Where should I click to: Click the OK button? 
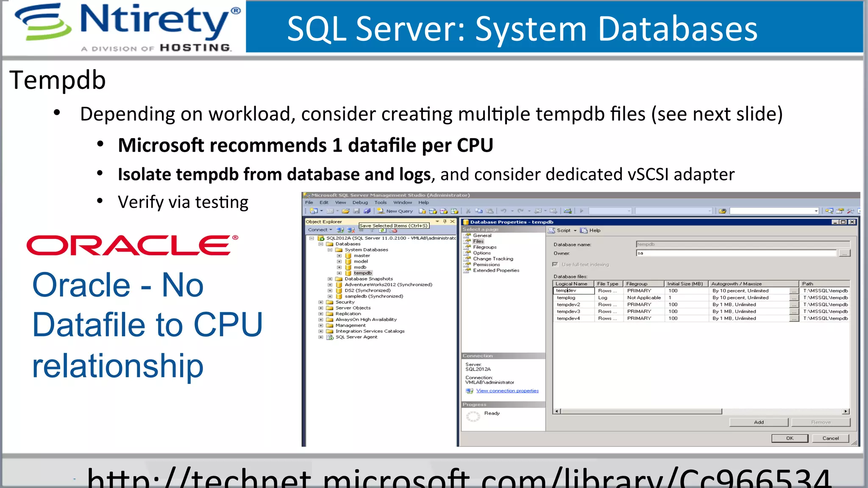(790, 438)
